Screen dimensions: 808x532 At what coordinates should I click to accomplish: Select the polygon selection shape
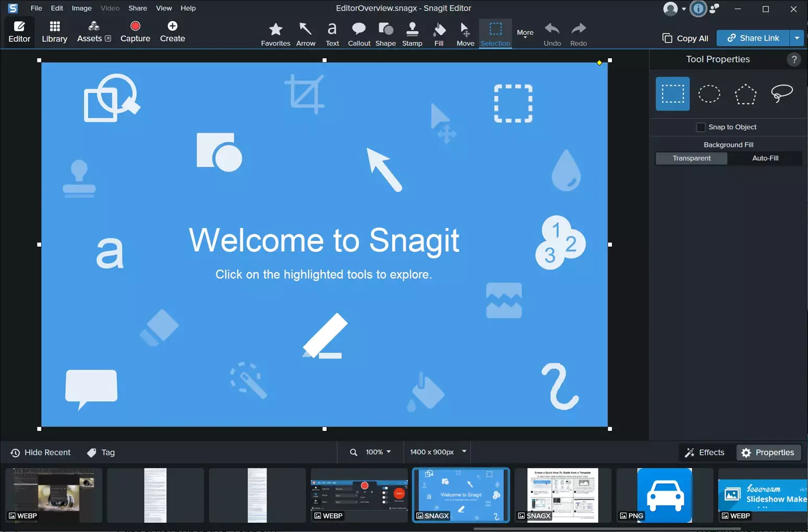(745, 94)
